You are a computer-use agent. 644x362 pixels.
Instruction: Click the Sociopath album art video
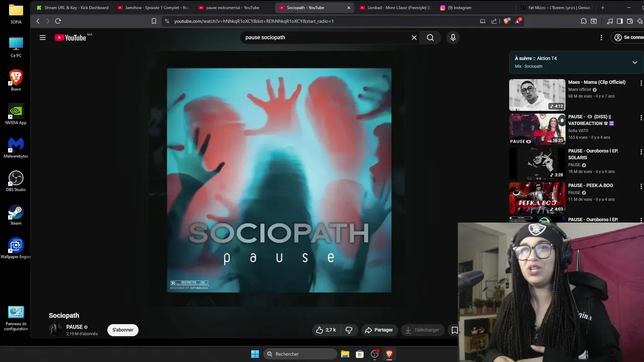pyautogui.click(x=279, y=180)
